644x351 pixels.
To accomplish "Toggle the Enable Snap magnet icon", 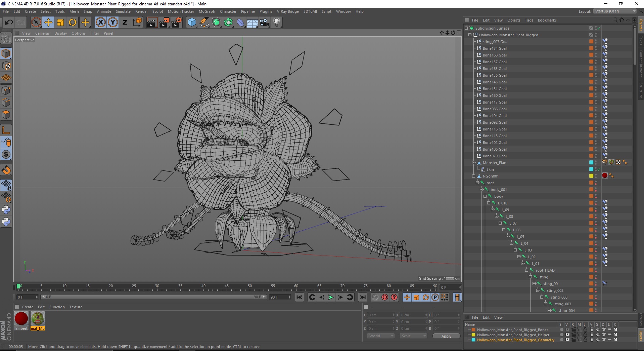I will click(x=6, y=170).
